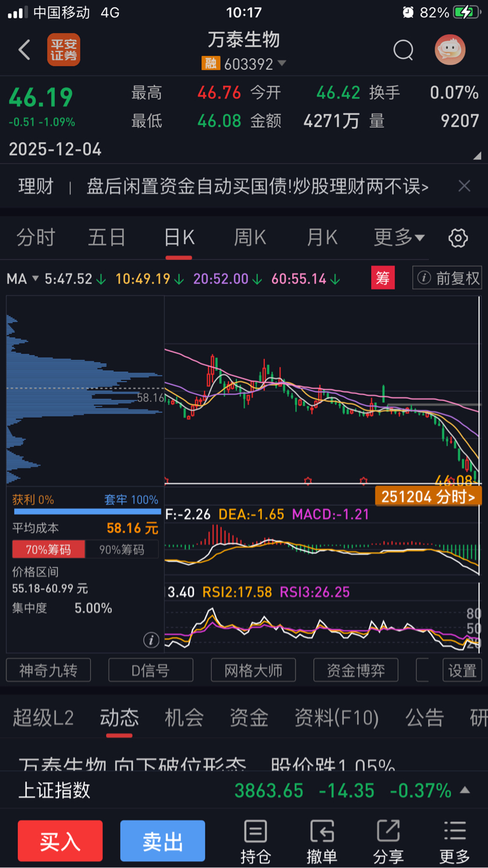Close the 理财 promotion banner

464,186
